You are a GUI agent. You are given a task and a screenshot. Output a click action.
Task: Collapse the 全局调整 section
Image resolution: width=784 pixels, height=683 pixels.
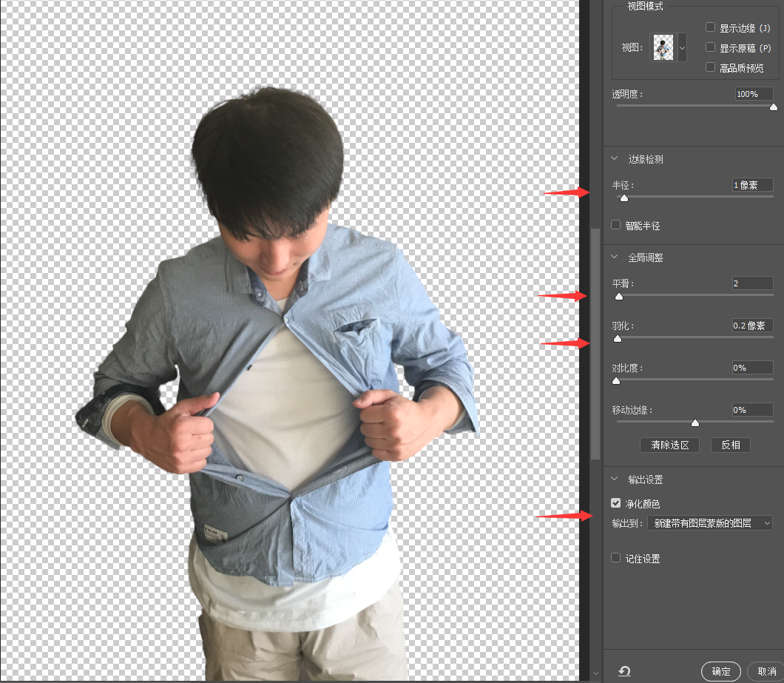(x=615, y=258)
